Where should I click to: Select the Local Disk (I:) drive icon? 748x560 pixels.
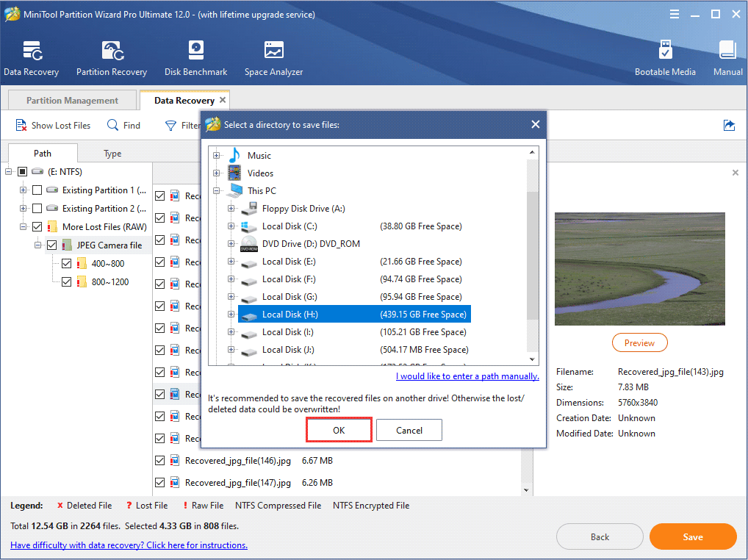pos(249,333)
